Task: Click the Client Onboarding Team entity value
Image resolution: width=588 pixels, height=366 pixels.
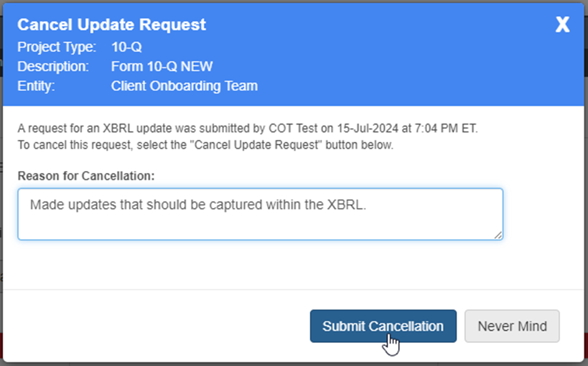Action: click(184, 86)
